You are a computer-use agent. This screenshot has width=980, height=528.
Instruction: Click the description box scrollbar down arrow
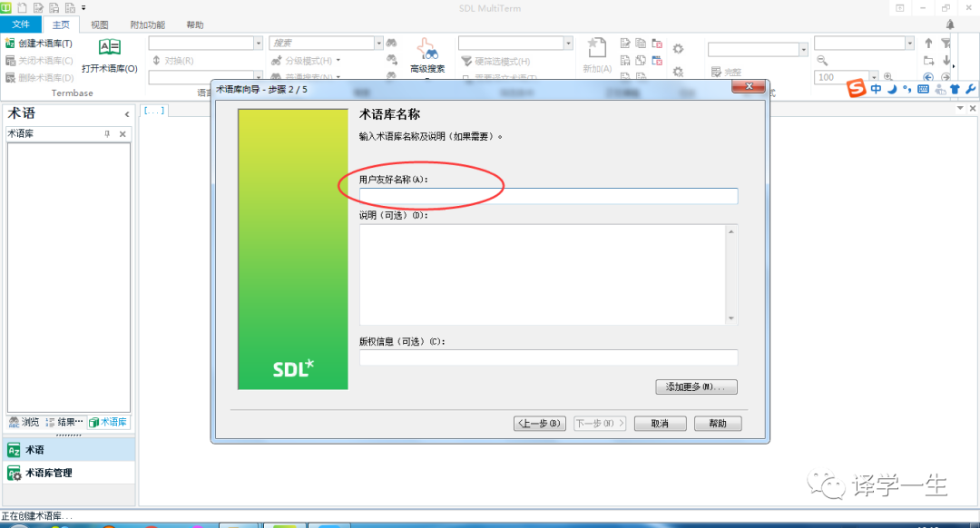pos(731,318)
